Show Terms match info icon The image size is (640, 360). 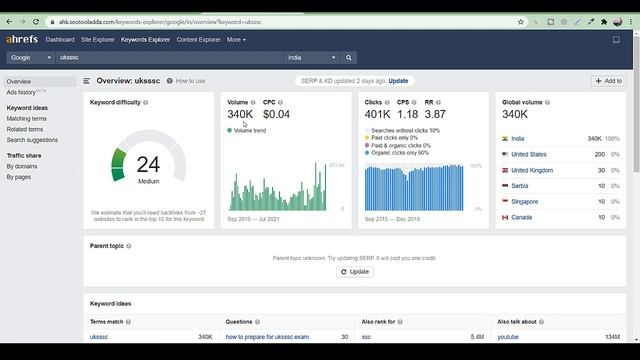coord(128,322)
